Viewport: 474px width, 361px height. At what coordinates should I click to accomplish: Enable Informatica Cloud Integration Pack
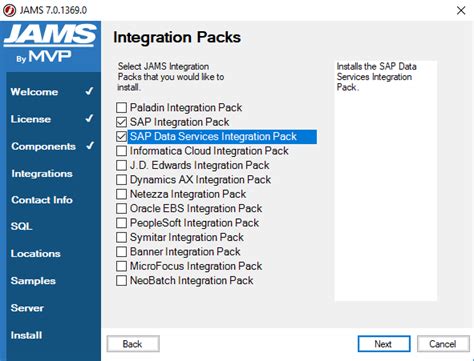pos(121,151)
